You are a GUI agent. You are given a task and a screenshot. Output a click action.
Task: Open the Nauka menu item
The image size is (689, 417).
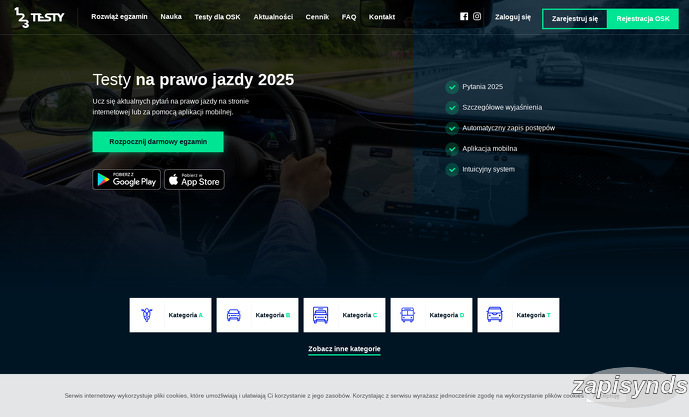tap(171, 17)
